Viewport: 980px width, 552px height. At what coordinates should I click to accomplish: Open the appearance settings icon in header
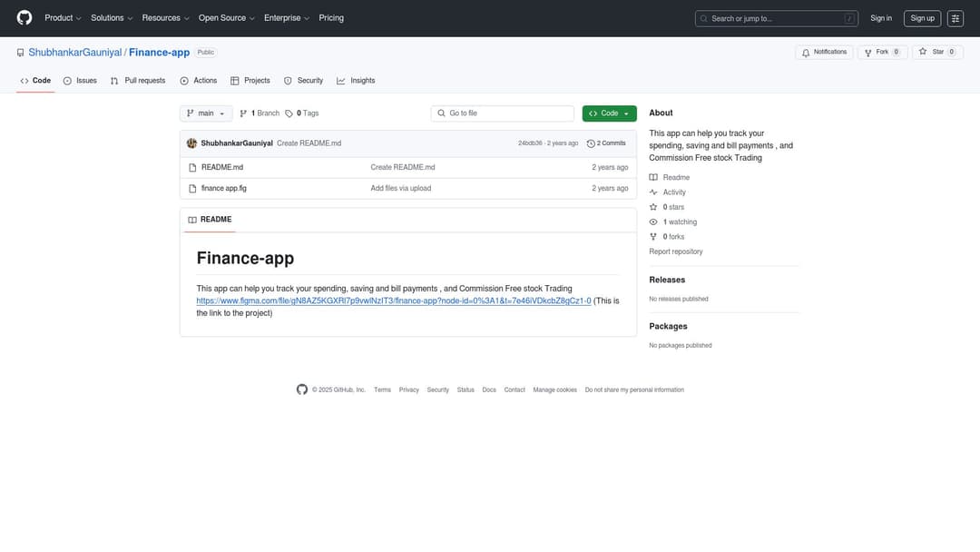(955, 19)
